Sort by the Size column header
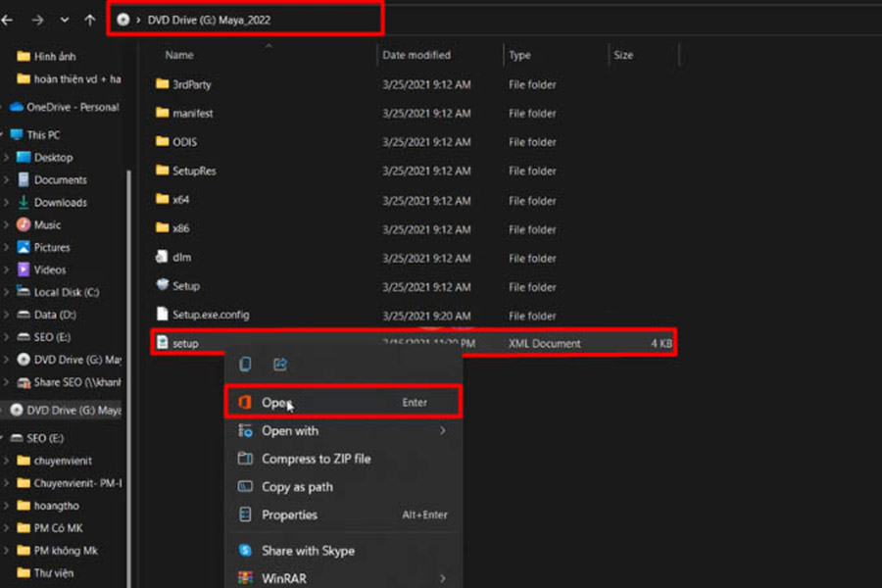The width and height of the screenshot is (882, 588). pyautogui.click(x=623, y=55)
